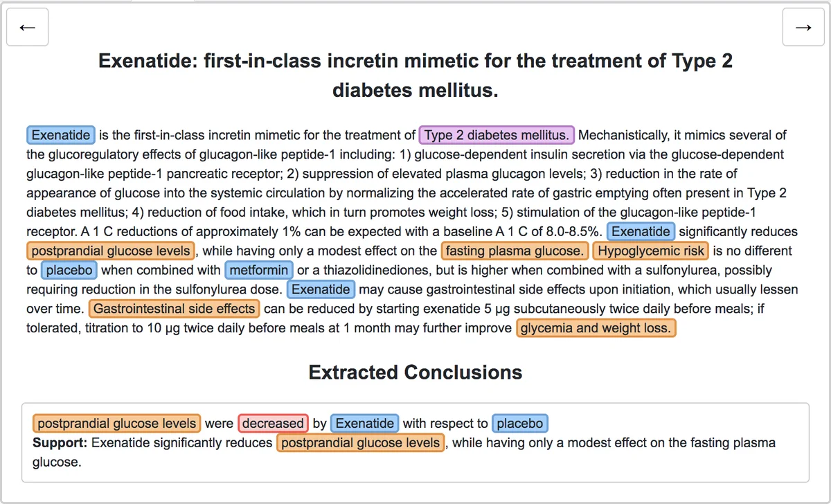Select the second "Exenatide" highlight before "significantly reduces"
Image resolution: width=831 pixels, height=504 pixels.
point(641,231)
